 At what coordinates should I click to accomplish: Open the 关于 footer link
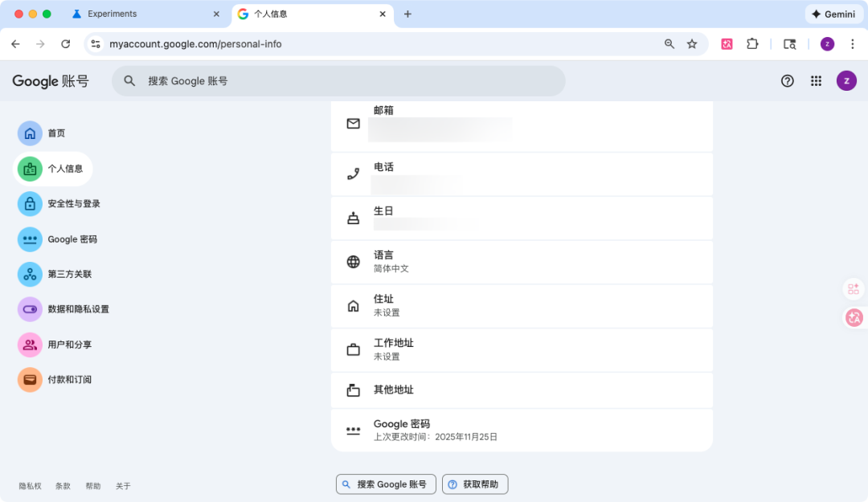123,486
